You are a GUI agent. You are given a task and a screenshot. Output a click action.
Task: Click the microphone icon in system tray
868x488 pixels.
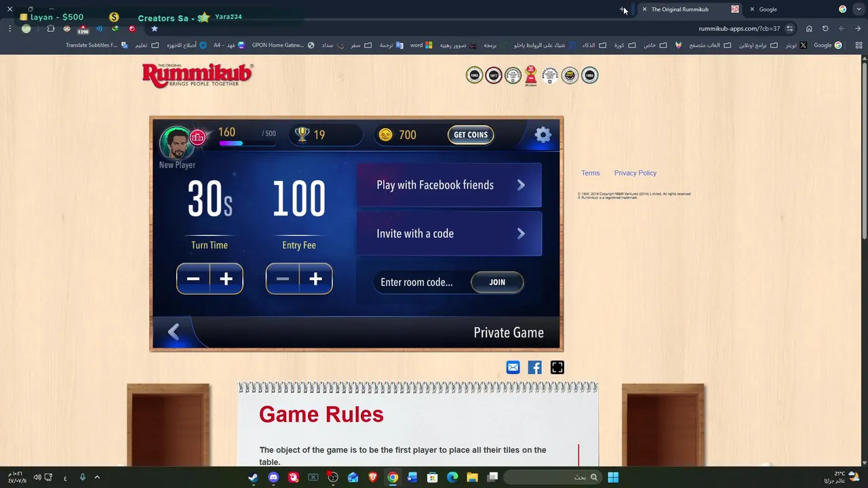click(82, 477)
